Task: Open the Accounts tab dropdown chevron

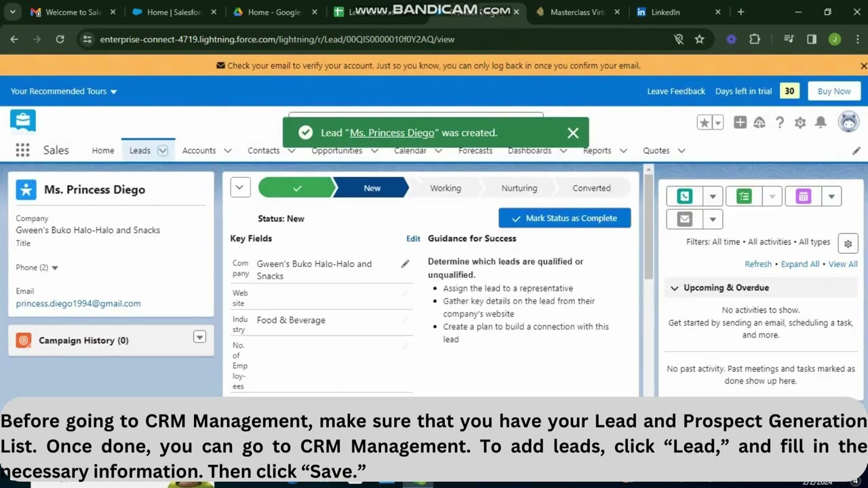Action: 227,150
